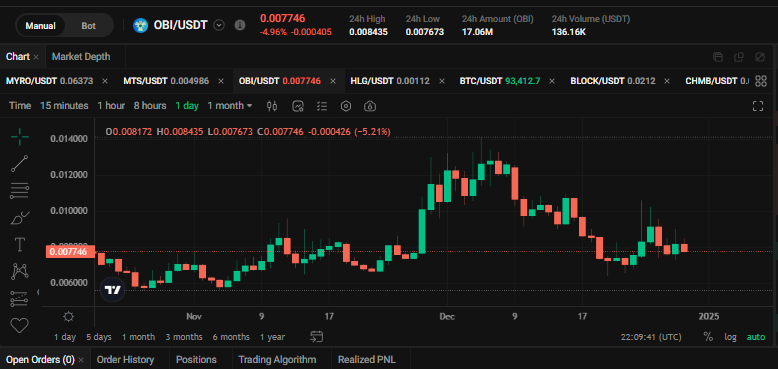Click the OBI coin logo

pos(141,25)
